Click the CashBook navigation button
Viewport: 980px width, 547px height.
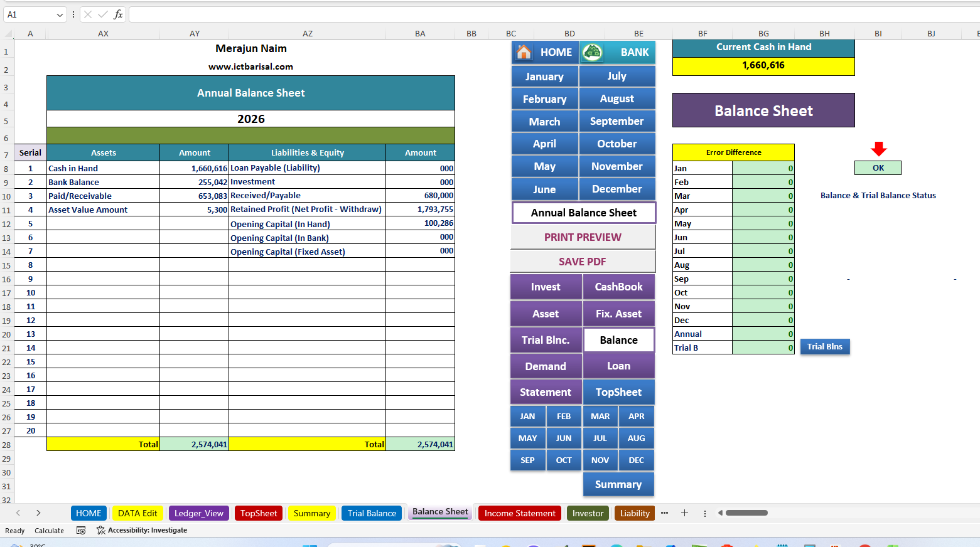[619, 287]
